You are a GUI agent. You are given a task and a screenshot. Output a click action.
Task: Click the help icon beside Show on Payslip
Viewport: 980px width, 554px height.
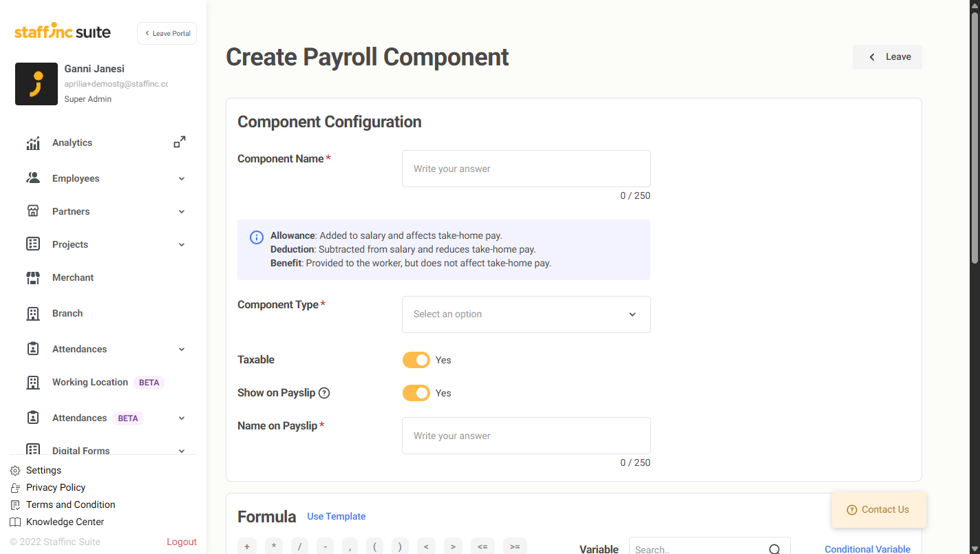324,393
